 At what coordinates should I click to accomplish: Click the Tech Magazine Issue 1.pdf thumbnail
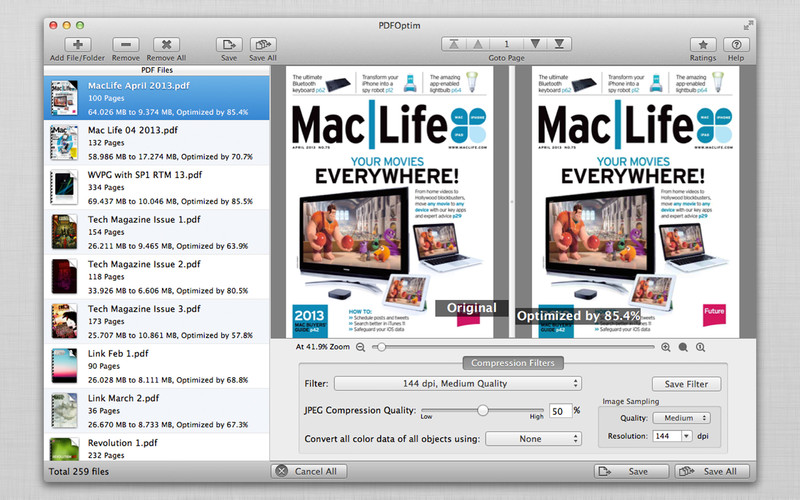pos(64,232)
